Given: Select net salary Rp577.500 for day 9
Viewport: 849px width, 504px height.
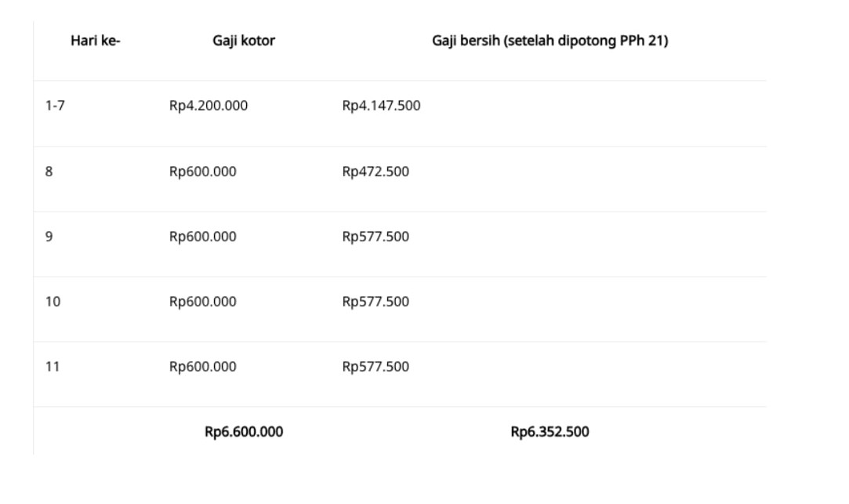Looking at the screenshot, I should [x=376, y=237].
